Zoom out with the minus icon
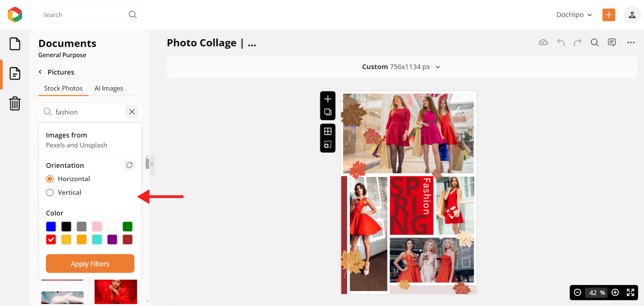The width and height of the screenshot is (644, 306). [578, 292]
